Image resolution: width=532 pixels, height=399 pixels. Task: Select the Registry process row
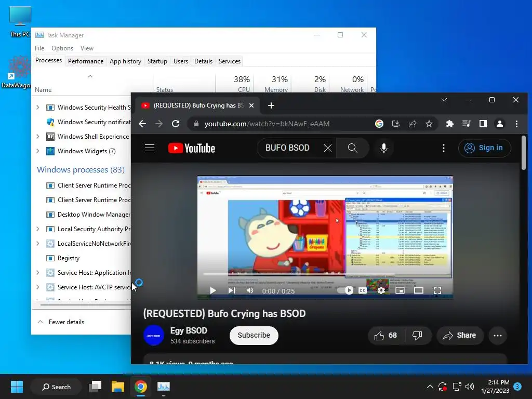click(x=82, y=258)
